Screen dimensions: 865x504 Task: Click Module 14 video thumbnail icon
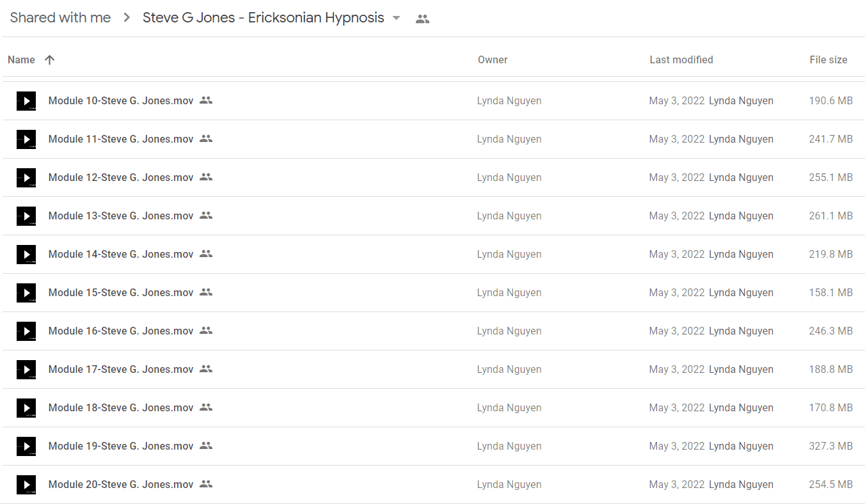tap(26, 254)
